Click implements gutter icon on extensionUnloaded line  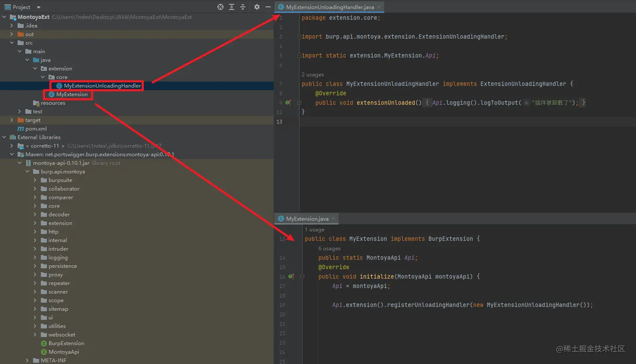point(288,103)
